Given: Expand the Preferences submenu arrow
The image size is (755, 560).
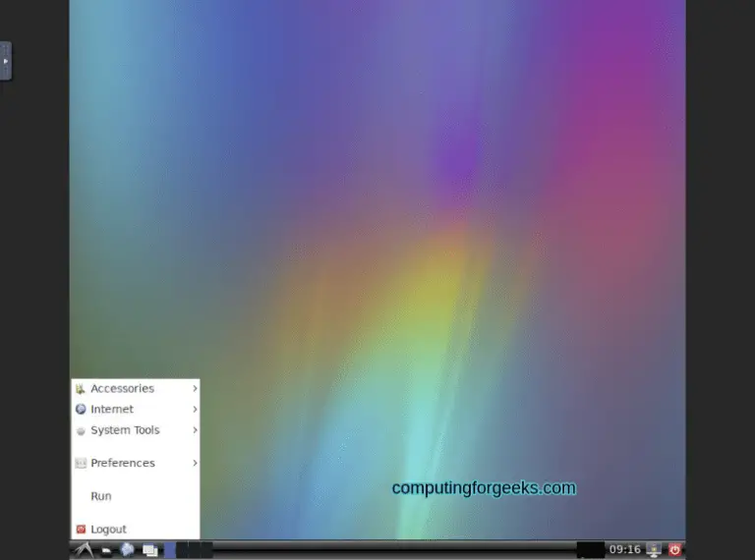Looking at the screenshot, I should click(x=195, y=463).
